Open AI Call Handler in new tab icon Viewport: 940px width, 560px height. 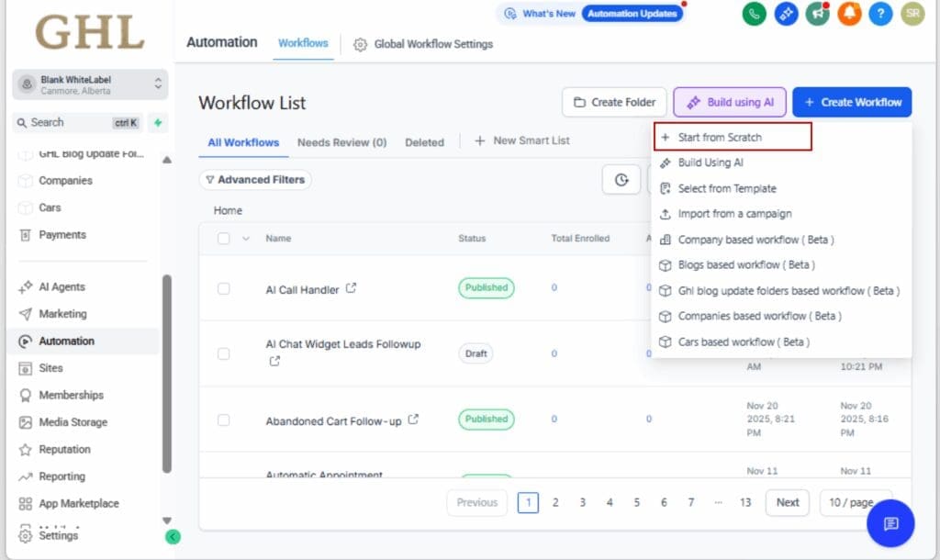coord(351,288)
